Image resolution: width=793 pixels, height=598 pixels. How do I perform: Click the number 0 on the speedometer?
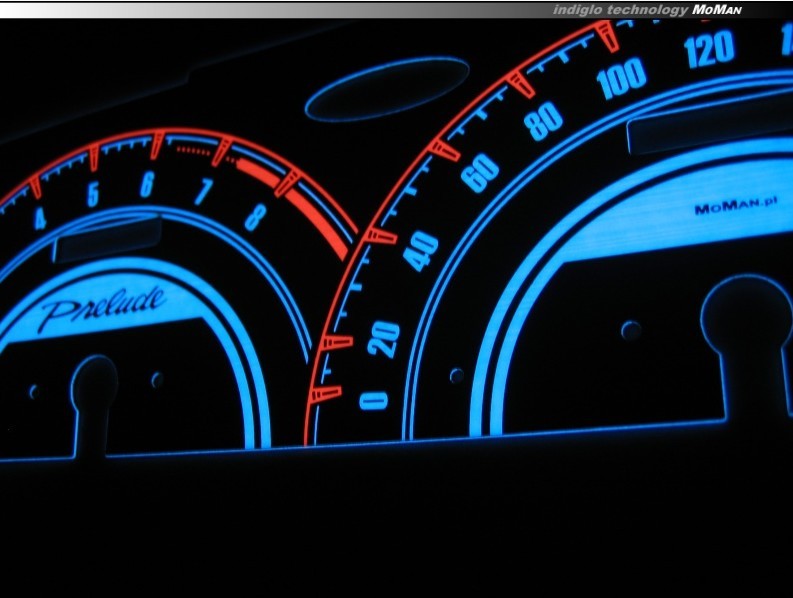point(374,401)
